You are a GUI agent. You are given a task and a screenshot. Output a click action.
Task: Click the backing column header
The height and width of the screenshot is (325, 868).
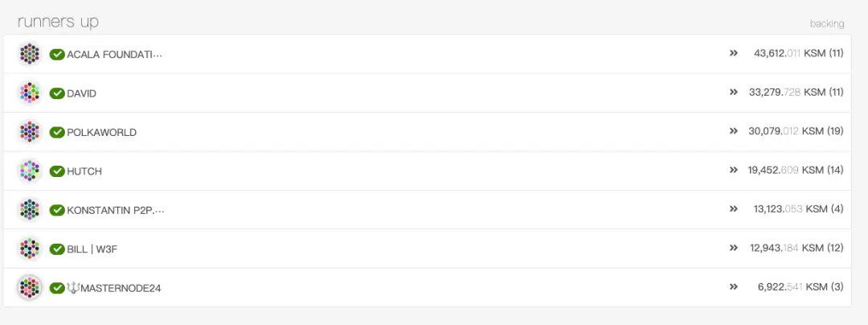827,23
